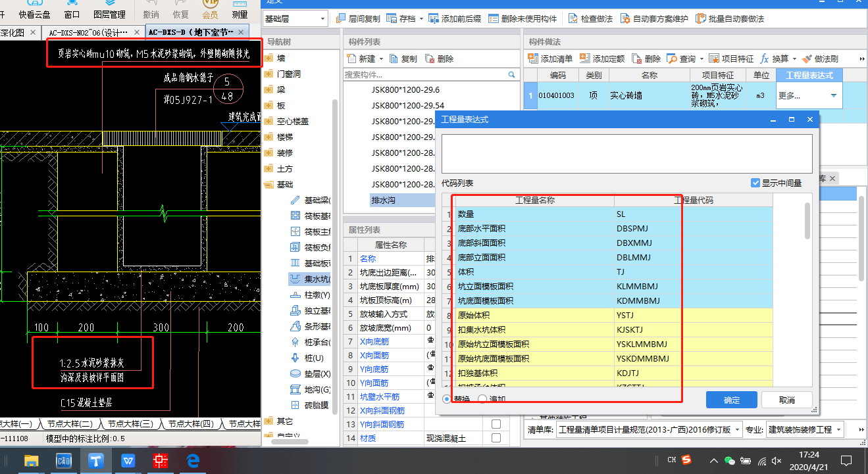The height and width of the screenshot is (474, 868).
Task: Click 批量自动套做法 button
Action: tap(730, 18)
